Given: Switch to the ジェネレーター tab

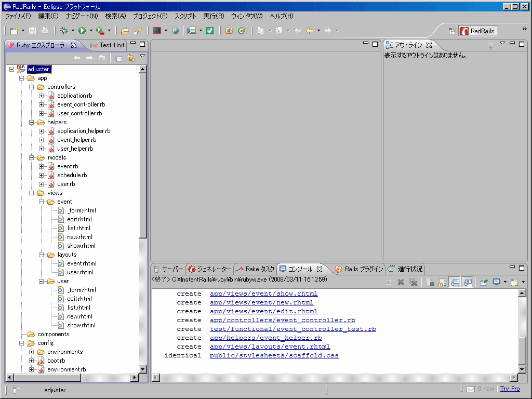Looking at the screenshot, I should [210, 269].
